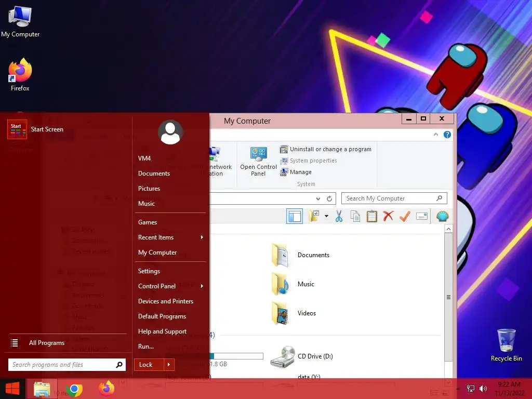Choose Run... in the Start menu
The image size is (532, 399).
[146, 347]
